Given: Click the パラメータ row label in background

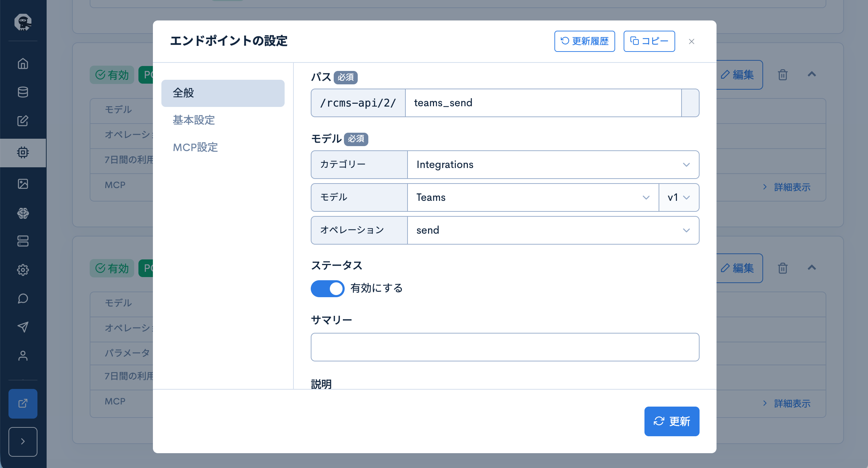Looking at the screenshot, I should coord(127,353).
